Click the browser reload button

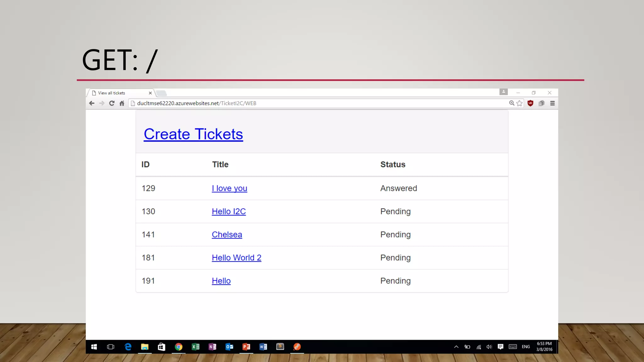[x=112, y=103]
